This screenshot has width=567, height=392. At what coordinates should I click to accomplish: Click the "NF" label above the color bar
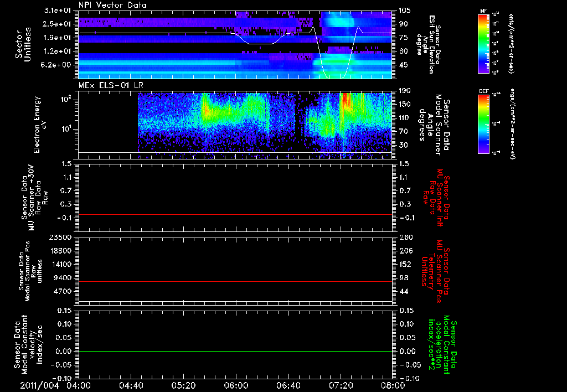(484, 11)
